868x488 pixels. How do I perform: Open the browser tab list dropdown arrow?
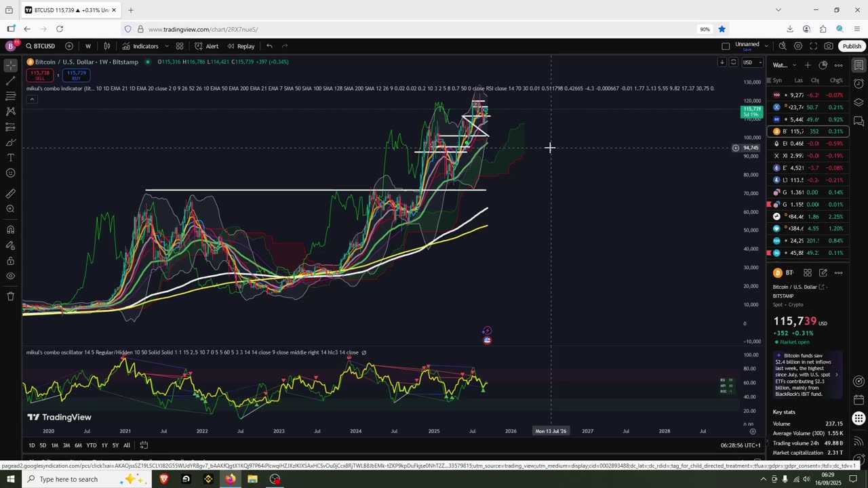778,9
